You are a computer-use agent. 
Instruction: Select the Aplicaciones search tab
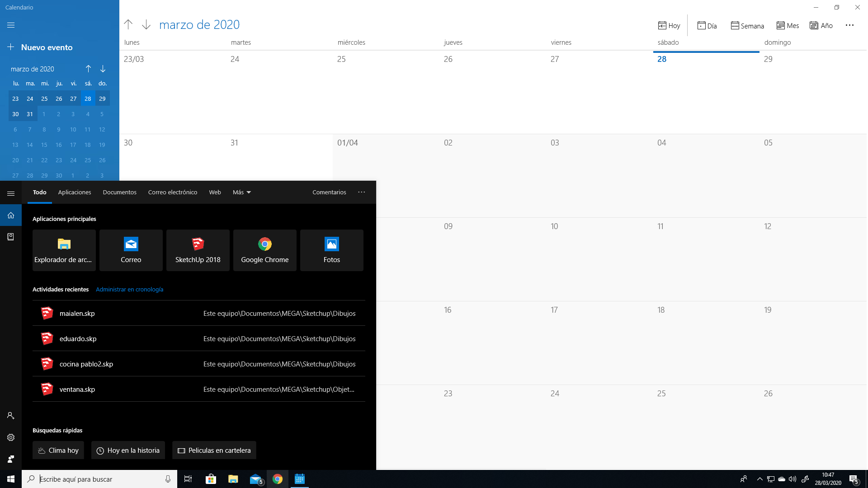coord(75,192)
